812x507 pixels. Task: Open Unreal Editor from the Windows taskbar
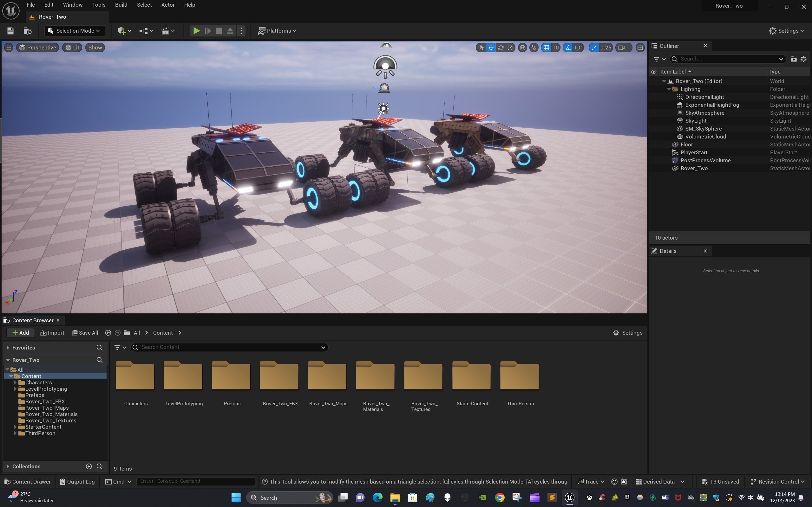[569, 497]
